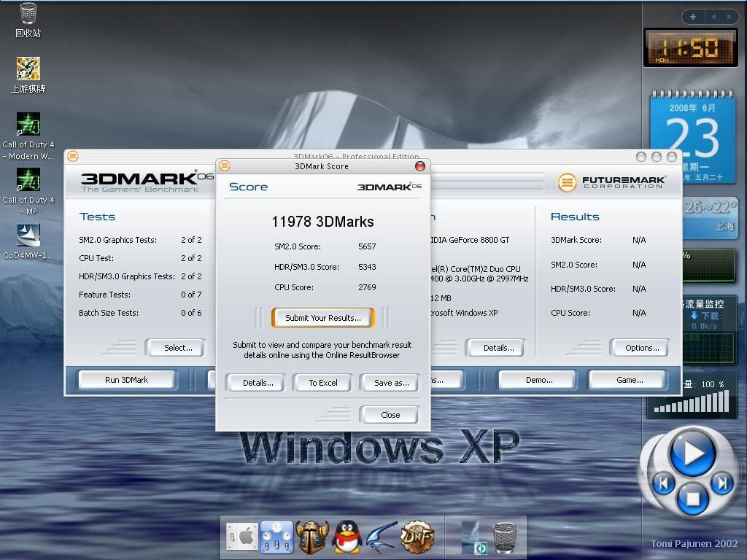This screenshot has width=747, height=560.
Task: Click the GeForce 8800 GT text in the 3DMark06 window
Action: click(x=471, y=240)
